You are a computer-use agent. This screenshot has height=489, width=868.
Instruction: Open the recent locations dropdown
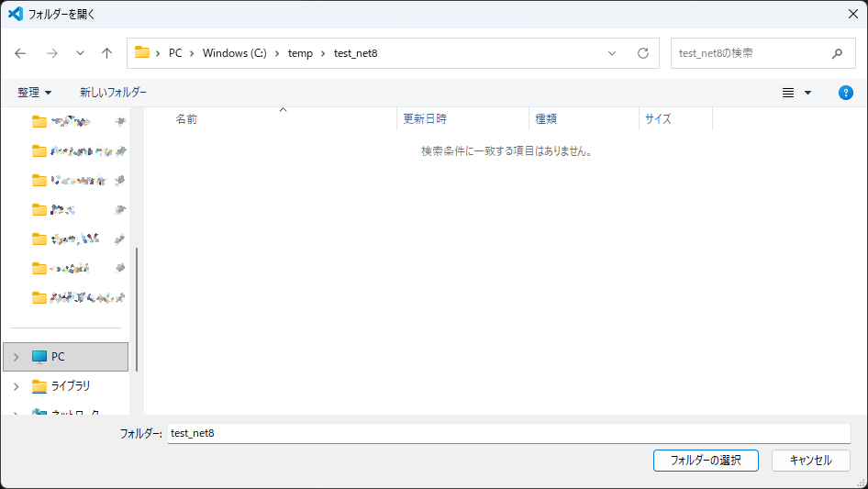tap(80, 53)
